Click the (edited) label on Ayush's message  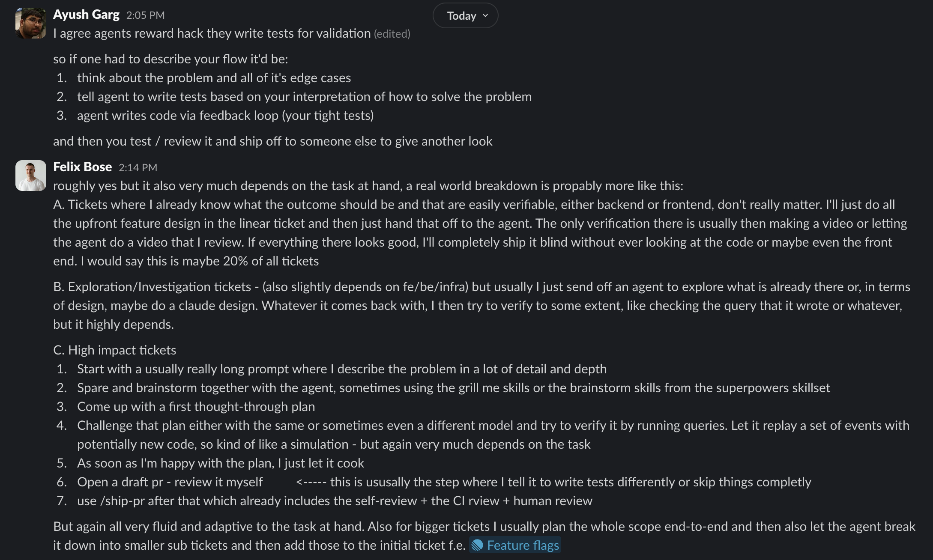[392, 34]
